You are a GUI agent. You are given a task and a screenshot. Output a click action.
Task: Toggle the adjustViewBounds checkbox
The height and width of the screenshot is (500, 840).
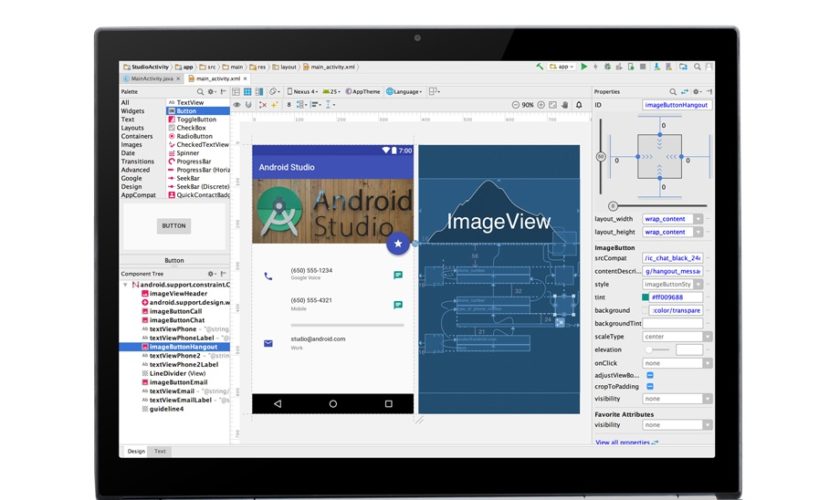pos(650,375)
